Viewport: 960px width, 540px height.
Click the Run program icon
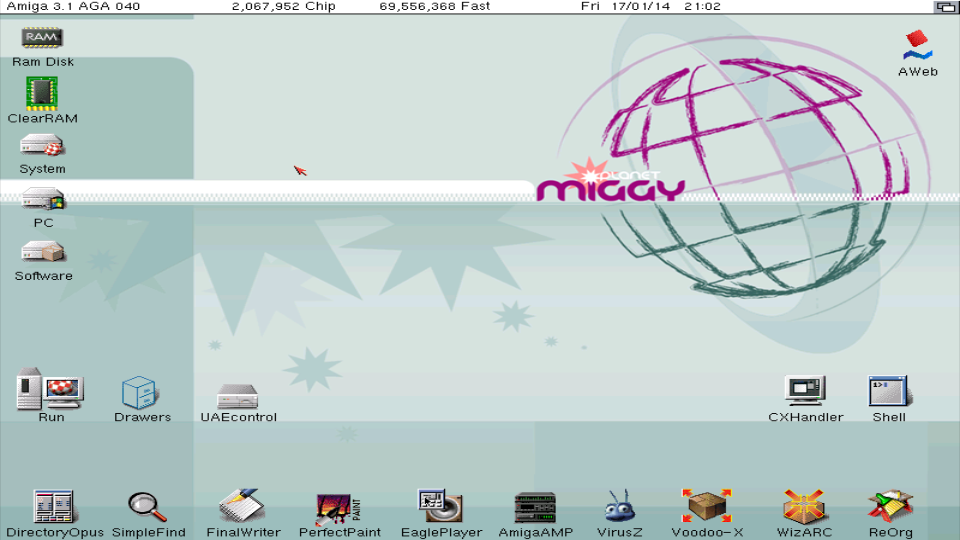point(49,389)
